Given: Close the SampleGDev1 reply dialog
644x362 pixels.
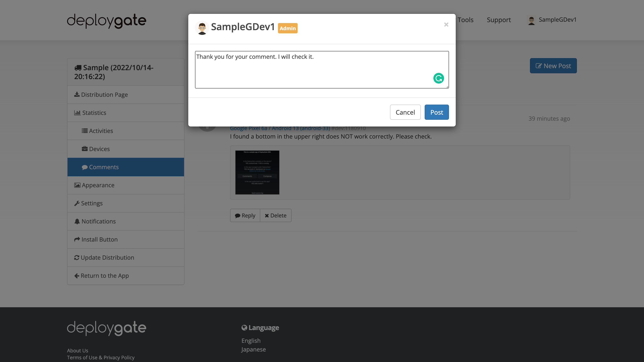Looking at the screenshot, I should 446,24.
